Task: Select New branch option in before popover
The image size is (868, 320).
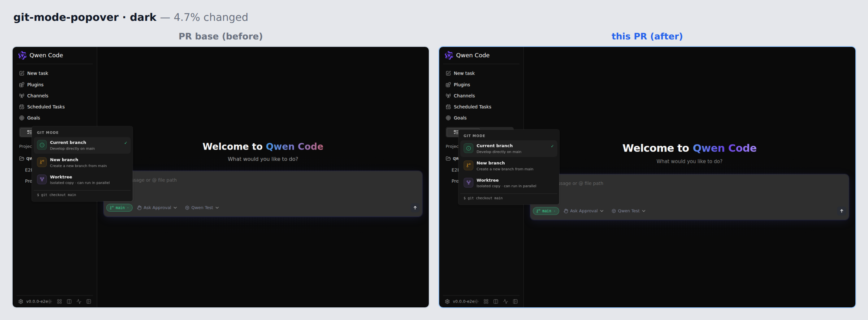Action: (x=82, y=163)
